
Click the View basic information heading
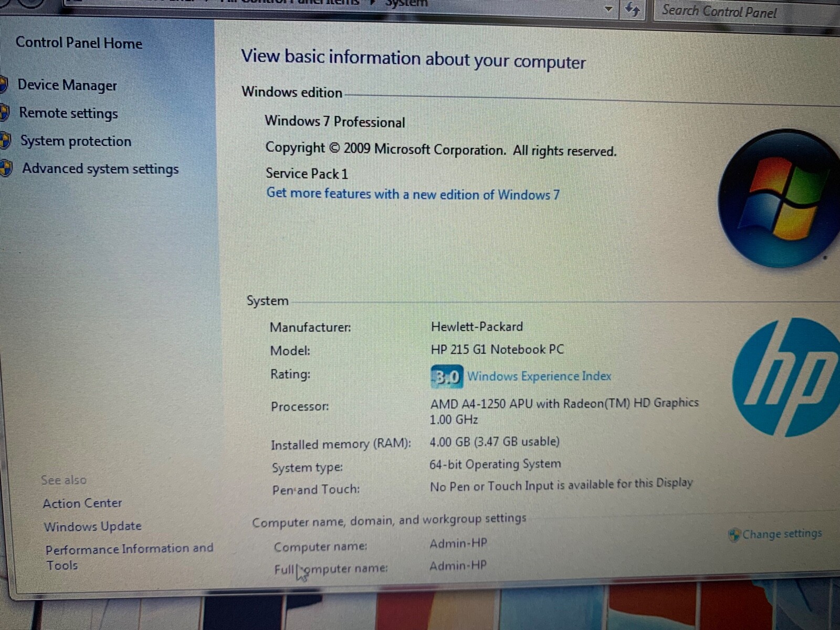(413, 58)
